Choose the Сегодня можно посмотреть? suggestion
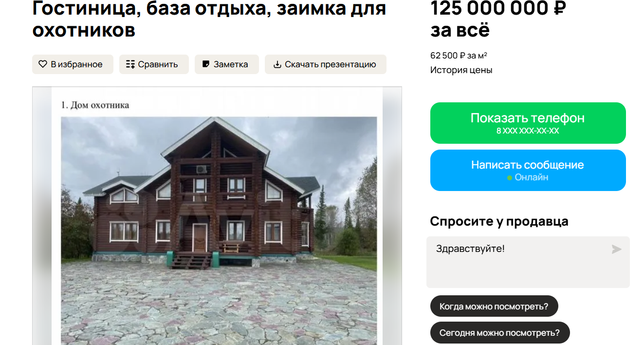 (x=500, y=333)
